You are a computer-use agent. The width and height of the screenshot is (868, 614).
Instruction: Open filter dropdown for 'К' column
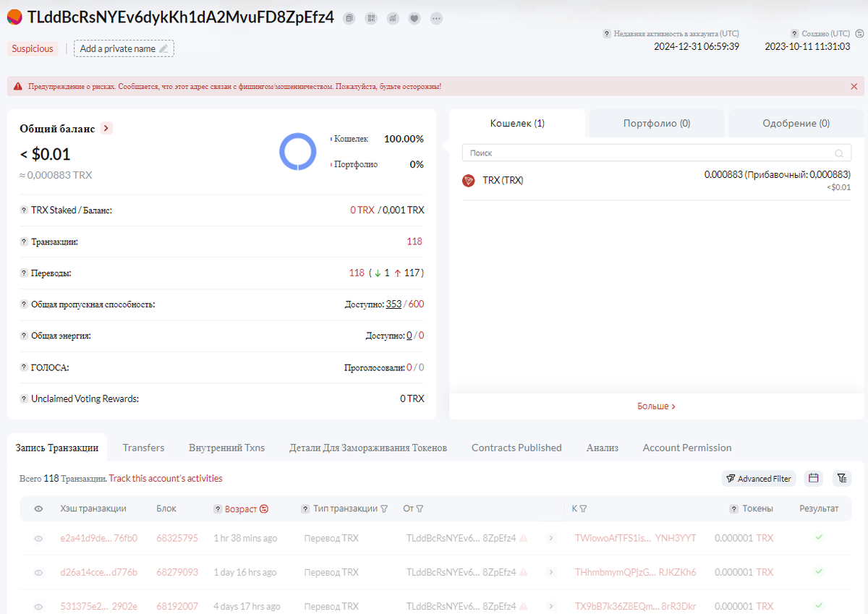click(583, 509)
